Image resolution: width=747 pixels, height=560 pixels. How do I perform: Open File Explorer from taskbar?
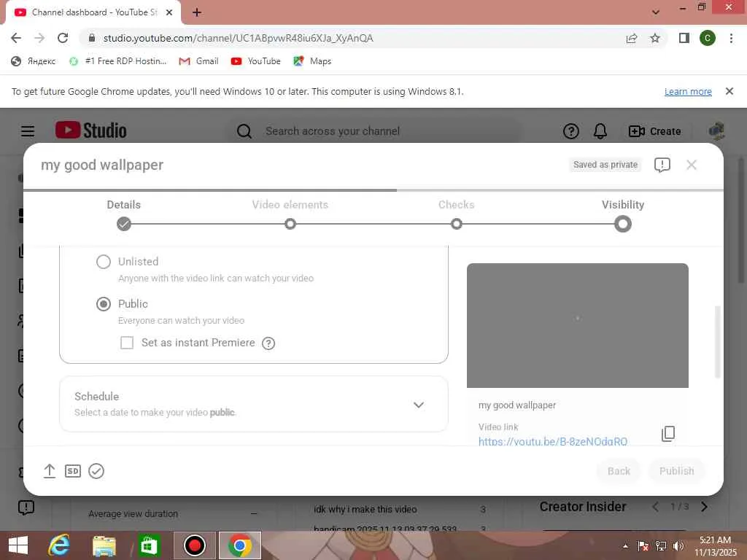[104, 545]
